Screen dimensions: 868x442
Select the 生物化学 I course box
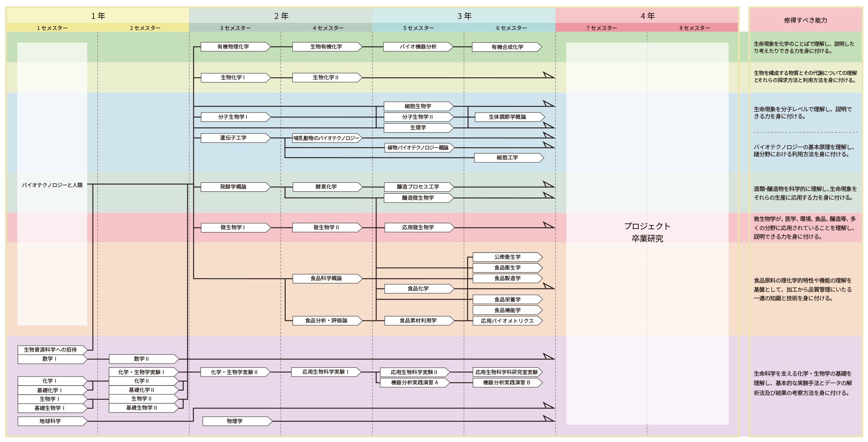point(234,78)
